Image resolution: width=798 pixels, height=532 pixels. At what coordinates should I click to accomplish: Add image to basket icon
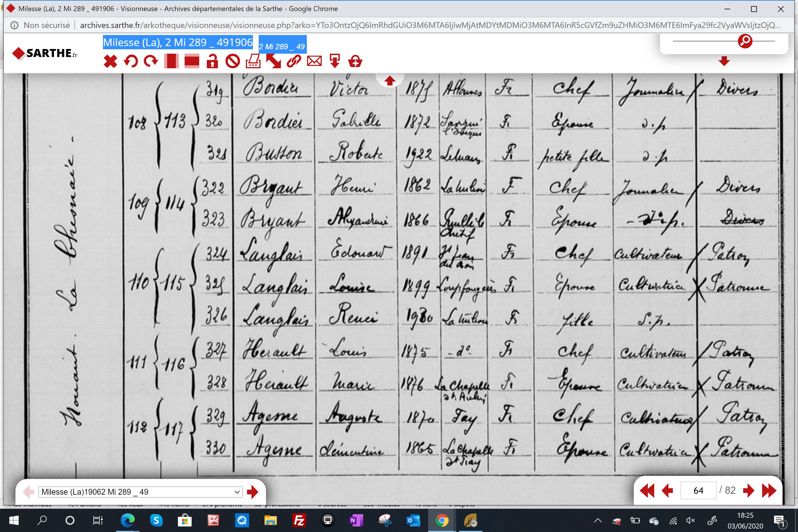pos(355,62)
